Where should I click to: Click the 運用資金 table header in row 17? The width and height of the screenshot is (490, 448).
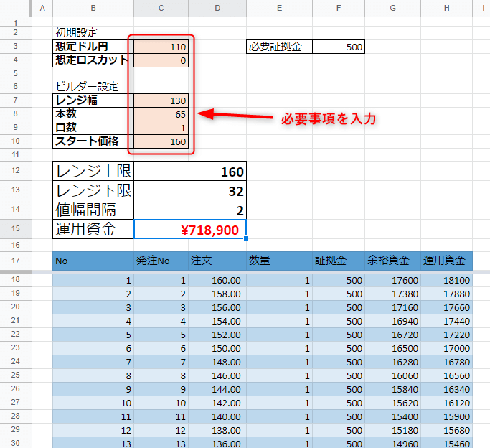click(446, 261)
